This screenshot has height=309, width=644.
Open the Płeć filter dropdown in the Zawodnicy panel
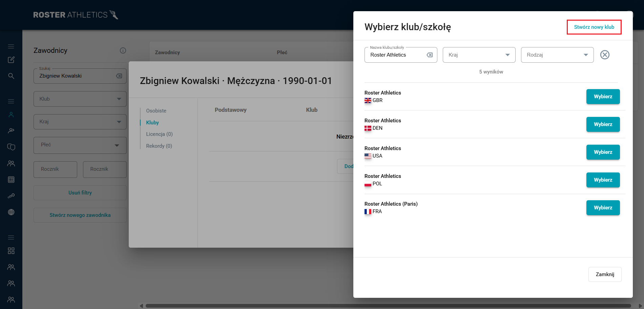80,145
